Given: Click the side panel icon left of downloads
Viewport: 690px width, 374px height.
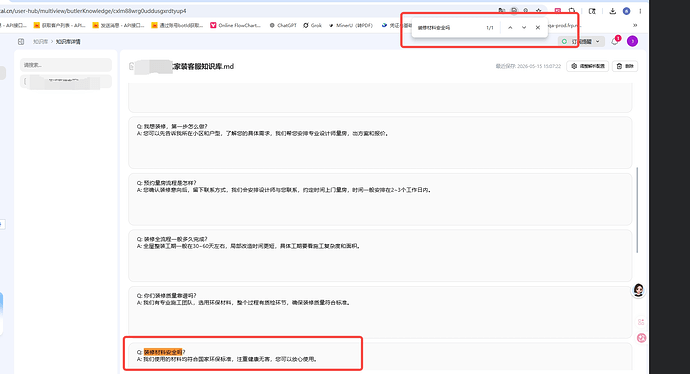Looking at the screenshot, I should click(x=592, y=11).
